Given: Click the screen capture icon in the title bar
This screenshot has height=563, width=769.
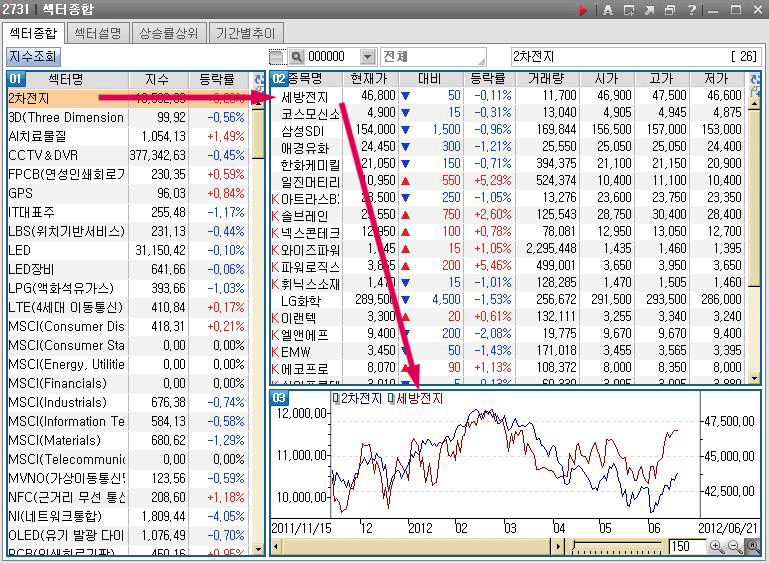Looking at the screenshot, I should pyautogui.click(x=629, y=10).
